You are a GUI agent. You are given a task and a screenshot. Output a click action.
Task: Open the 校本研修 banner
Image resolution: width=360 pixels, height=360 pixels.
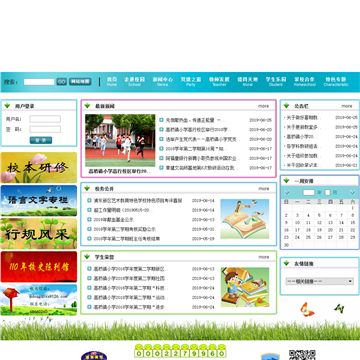coord(39,168)
